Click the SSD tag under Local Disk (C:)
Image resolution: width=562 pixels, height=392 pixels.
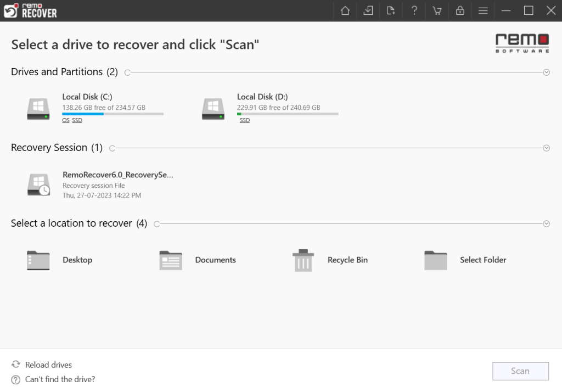[x=77, y=120]
